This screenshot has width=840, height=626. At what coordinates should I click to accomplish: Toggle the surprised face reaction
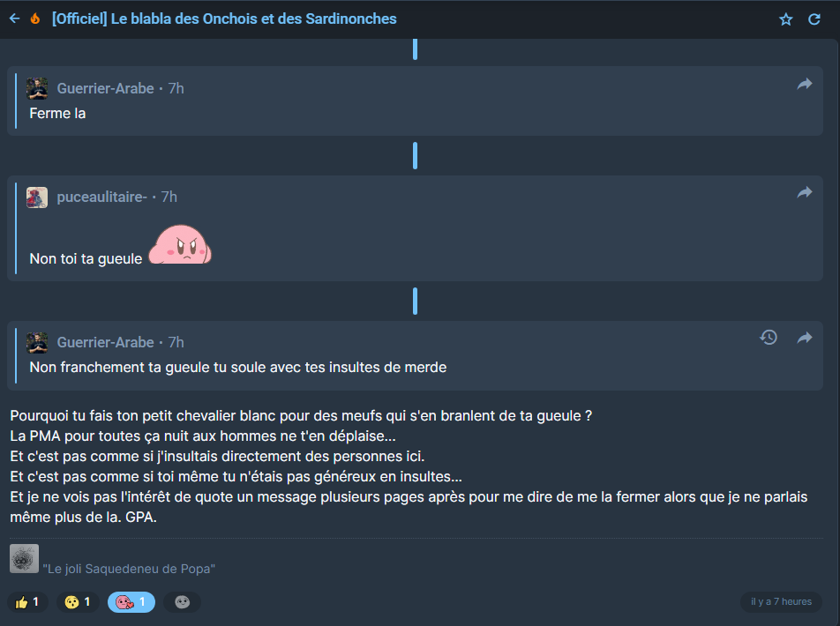[x=78, y=602]
